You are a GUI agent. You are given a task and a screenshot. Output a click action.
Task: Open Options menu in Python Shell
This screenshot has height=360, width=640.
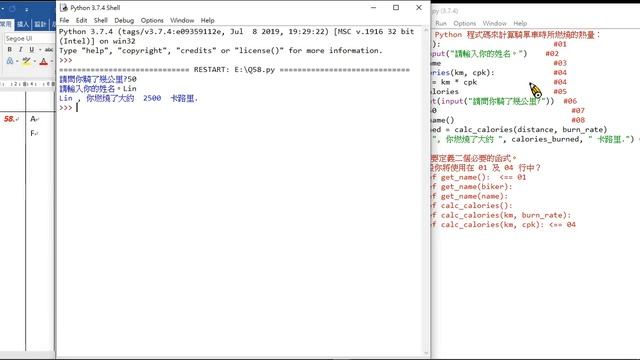(x=152, y=20)
